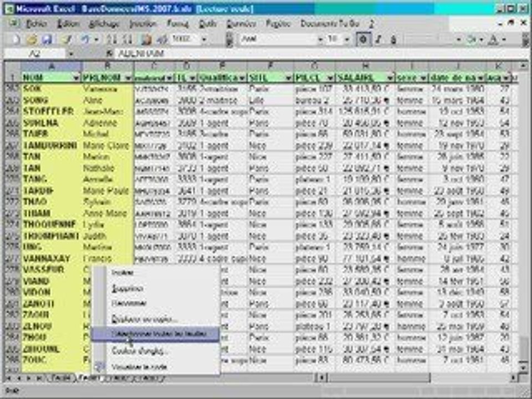Choose Renommer in the sheet context menu
The height and width of the screenshot is (399, 532).
tap(156, 303)
